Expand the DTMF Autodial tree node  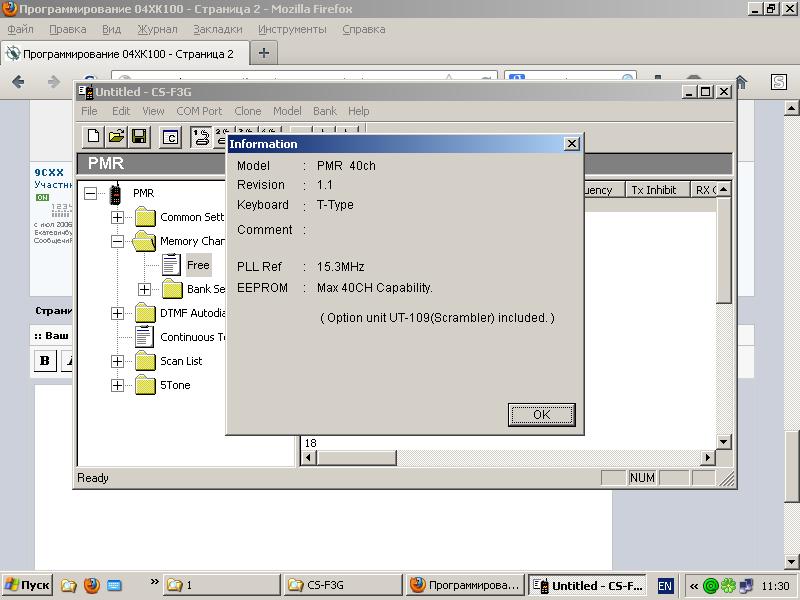[117, 313]
